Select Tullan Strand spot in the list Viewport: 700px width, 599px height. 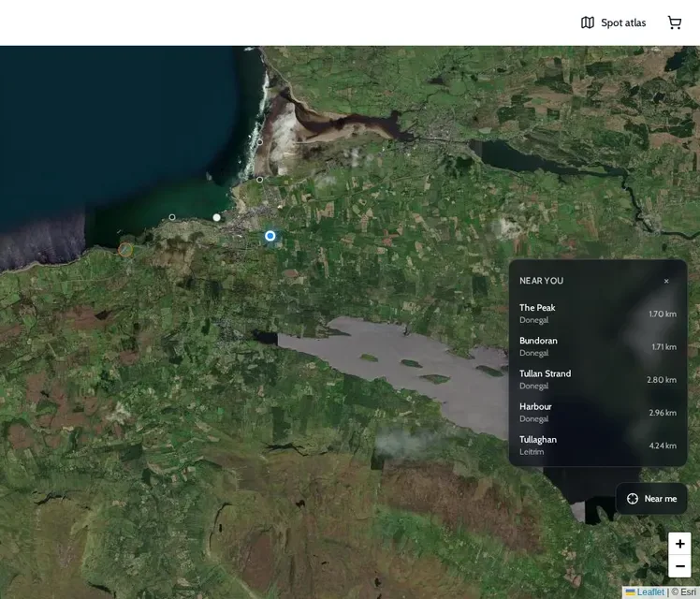[598, 379]
